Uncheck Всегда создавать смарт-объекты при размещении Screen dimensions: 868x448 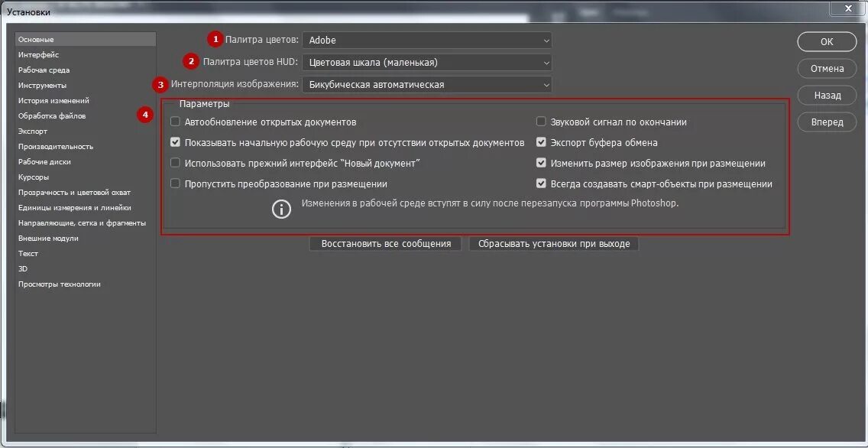coord(542,183)
